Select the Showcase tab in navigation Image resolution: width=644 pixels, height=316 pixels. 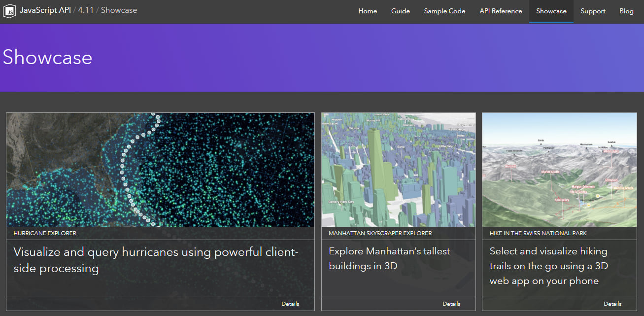tap(551, 11)
